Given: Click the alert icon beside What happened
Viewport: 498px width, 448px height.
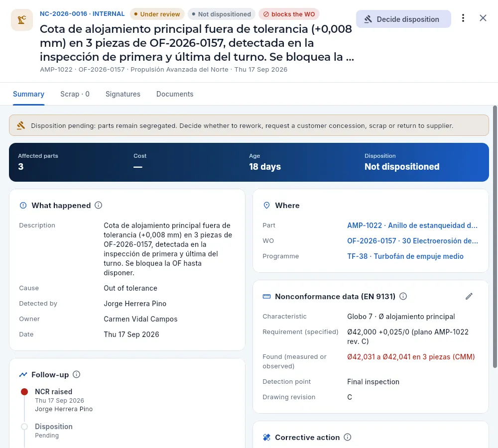Looking at the screenshot, I should click(x=23, y=206).
